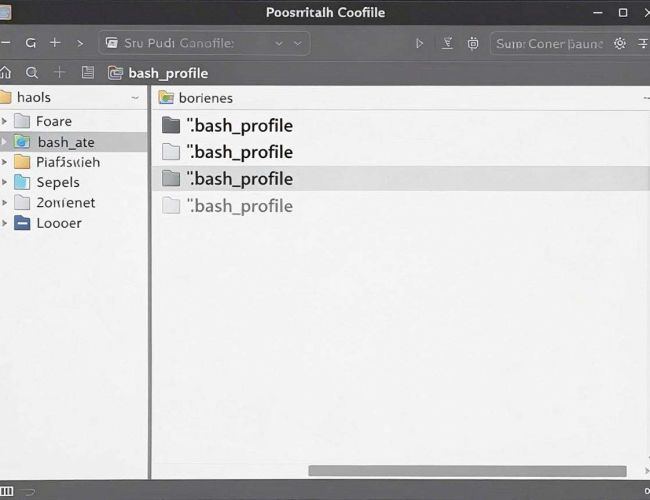Expand the Loooer tree node

(x=5, y=223)
